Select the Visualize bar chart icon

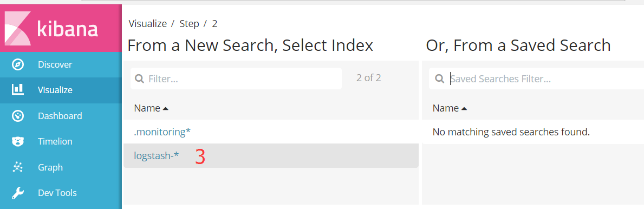[x=18, y=89]
